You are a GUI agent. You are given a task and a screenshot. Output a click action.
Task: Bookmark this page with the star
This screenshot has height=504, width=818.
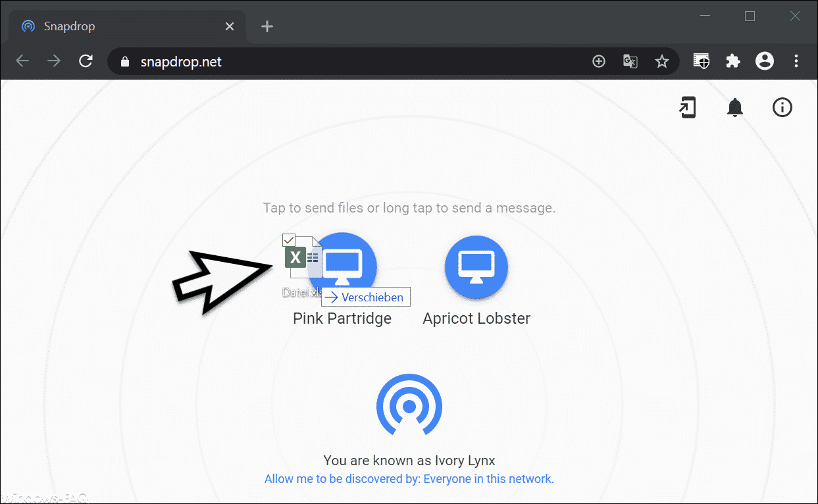(x=662, y=61)
